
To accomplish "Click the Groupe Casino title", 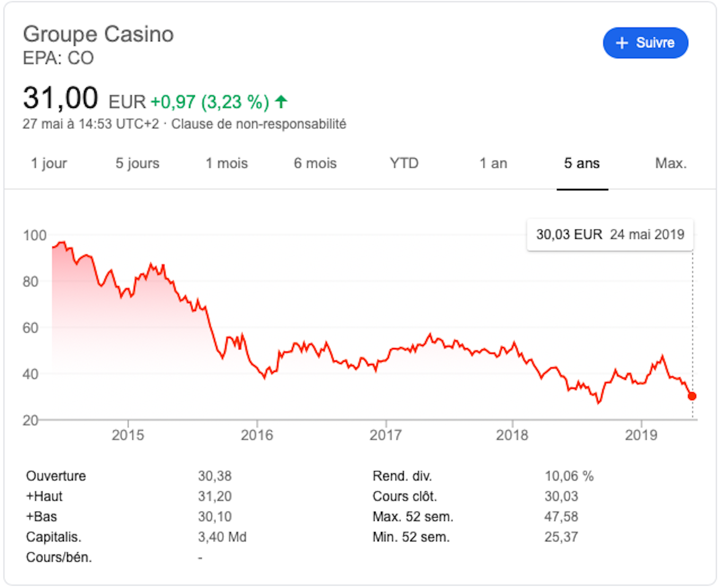I will tap(98, 35).
